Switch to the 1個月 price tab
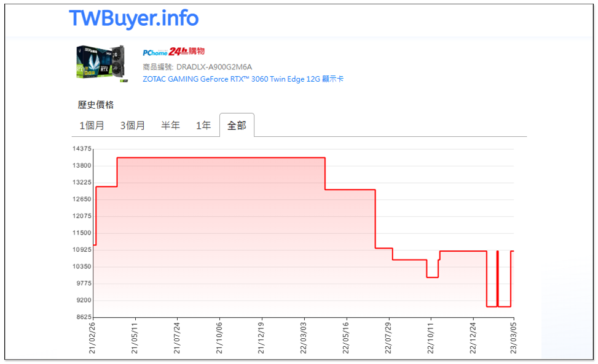The image size is (598, 364). tap(92, 125)
